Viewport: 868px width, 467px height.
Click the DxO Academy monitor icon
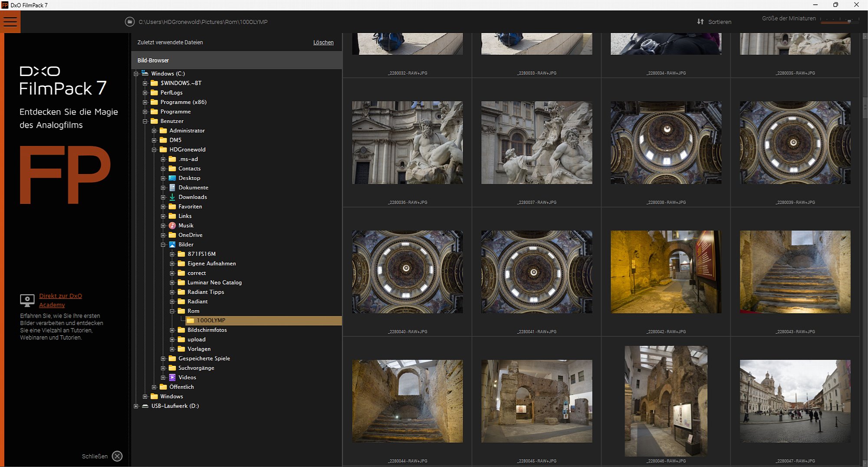click(x=27, y=300)
